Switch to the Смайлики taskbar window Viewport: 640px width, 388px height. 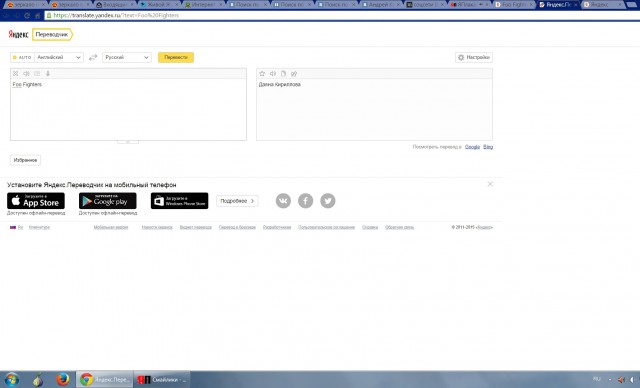tap(162, 379)
